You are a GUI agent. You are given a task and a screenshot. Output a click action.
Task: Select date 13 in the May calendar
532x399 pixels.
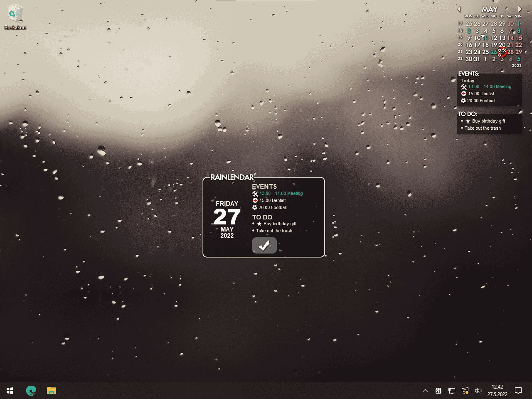tap(502, 38)
